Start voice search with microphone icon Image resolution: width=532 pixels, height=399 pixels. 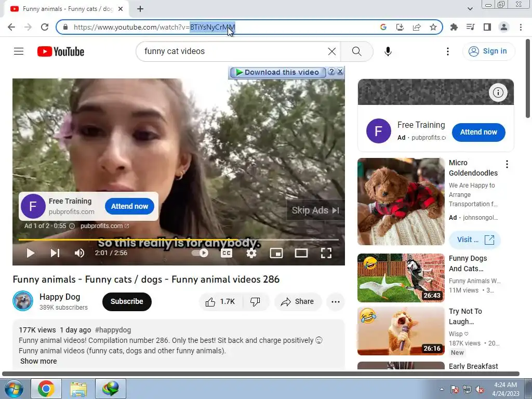[x=388, y=51]
